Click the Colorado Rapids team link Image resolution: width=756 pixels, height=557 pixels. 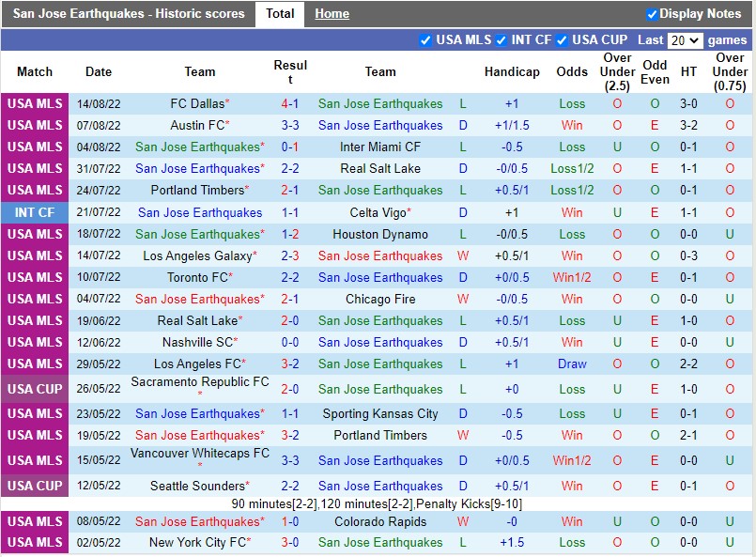pyautogui.click(x=379, y=522)
